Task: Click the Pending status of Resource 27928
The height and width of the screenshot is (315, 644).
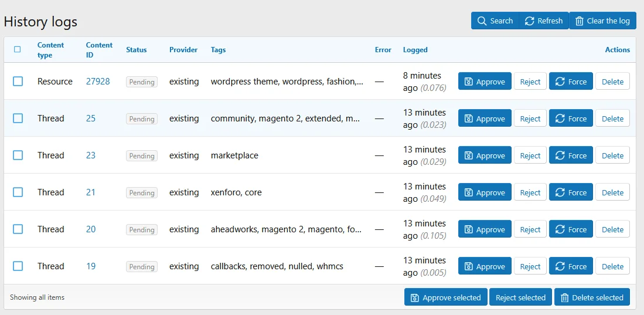Action: (142, 82)
